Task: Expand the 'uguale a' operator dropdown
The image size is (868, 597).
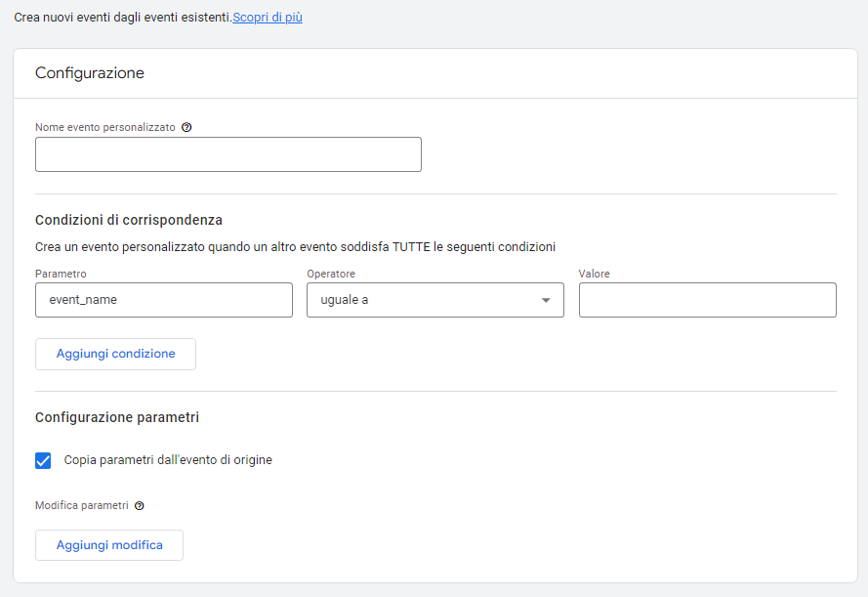Action: coord(435,300)
